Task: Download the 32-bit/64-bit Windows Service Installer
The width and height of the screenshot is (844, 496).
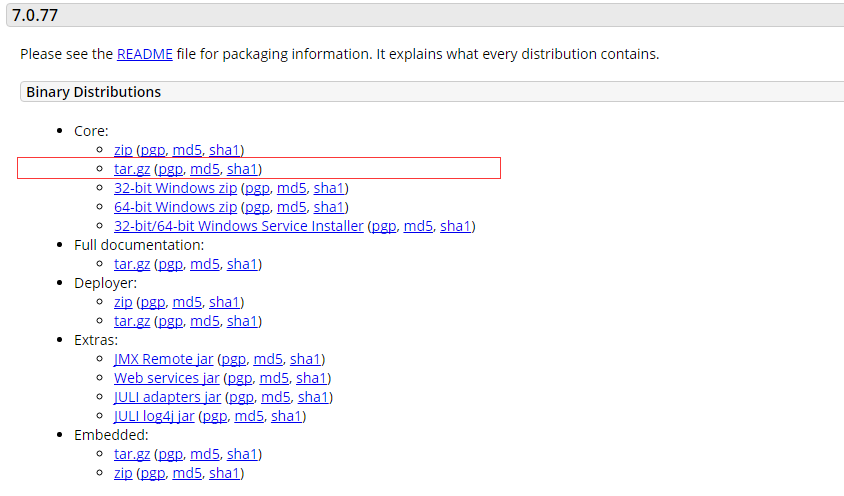Action: click(x=238, y=226)
